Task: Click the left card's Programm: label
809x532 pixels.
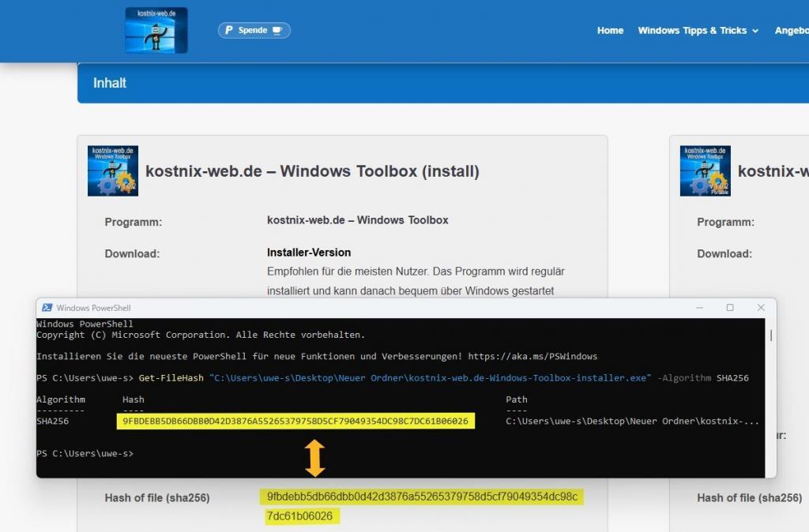Action: coord(133,222)
